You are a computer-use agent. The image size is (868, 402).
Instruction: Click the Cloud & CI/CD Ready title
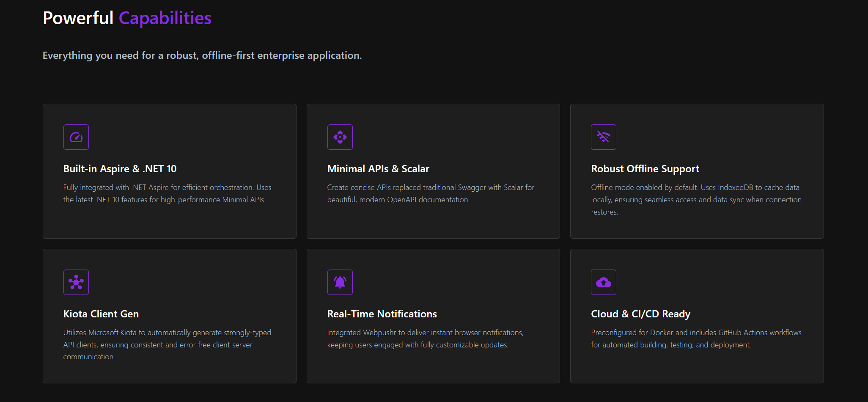pyautogui.click(x=640, y=314)
